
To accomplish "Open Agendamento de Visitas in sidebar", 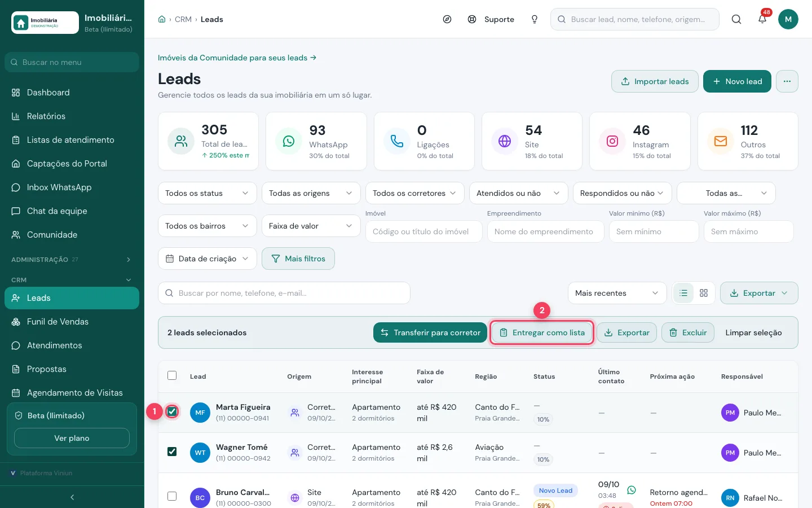I will (x=72, y=393).
